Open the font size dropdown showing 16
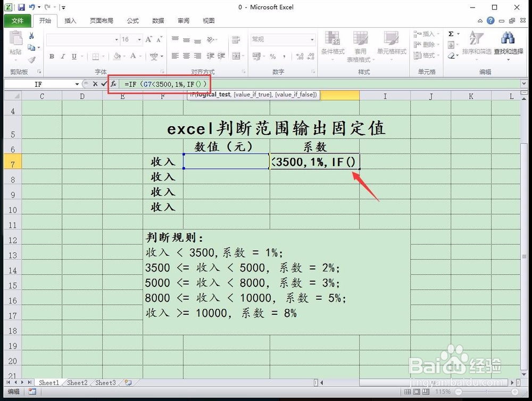This screenshot has width=532, height=401. coord(139,40)
